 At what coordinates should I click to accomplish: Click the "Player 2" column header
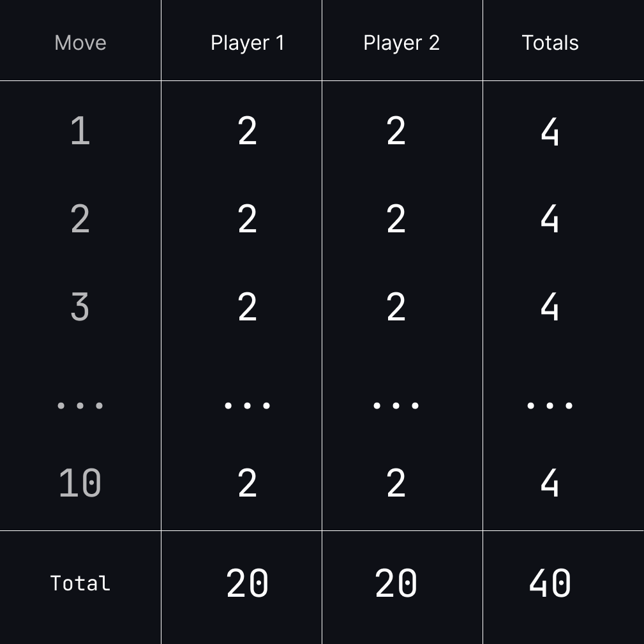401,43
